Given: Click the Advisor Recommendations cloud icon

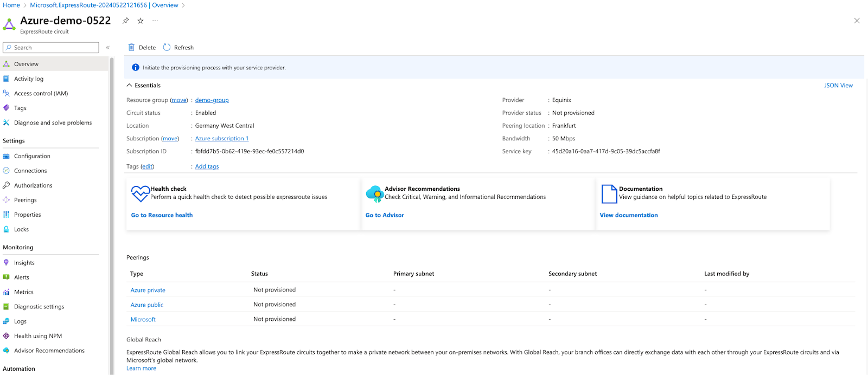Looking at the screenshot, I should (x=375, y=193).
